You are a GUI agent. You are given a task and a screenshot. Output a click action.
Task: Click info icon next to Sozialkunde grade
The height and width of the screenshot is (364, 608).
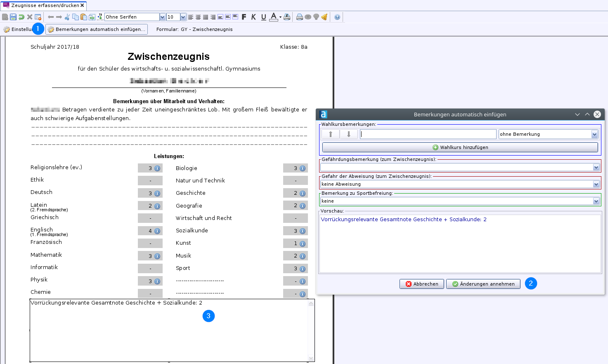point(303,231)
